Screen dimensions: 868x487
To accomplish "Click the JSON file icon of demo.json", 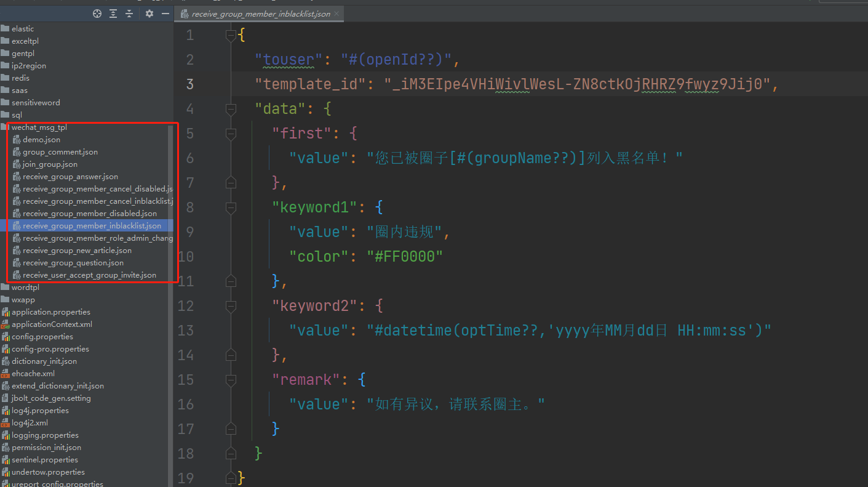I will (x=17, y=140).
